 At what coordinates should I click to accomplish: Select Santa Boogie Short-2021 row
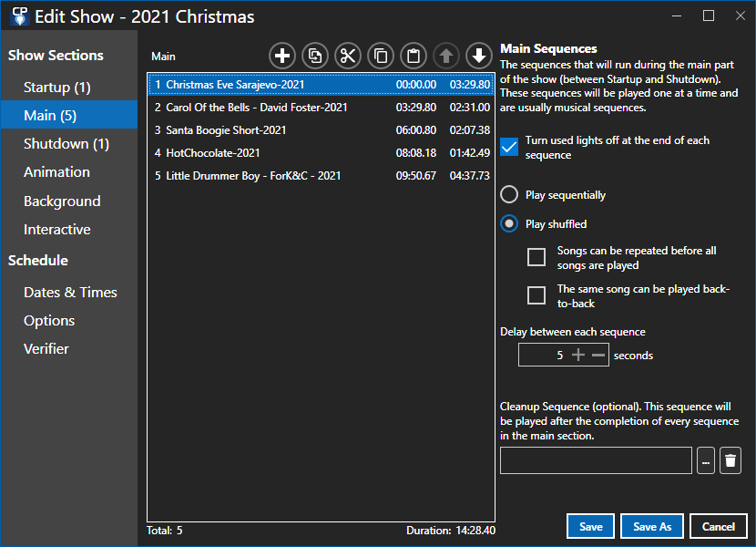click(x=322, y=129)
